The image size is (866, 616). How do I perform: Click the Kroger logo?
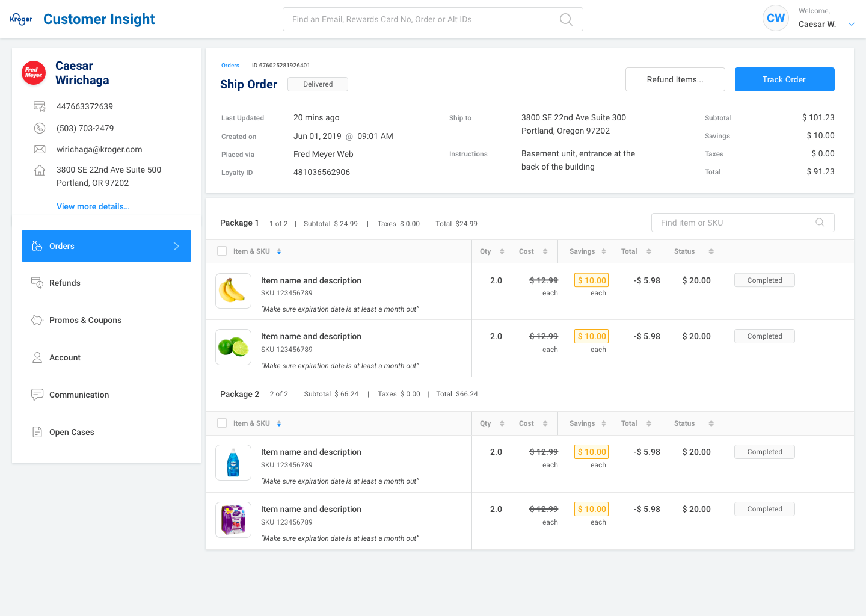pos(21,19)
